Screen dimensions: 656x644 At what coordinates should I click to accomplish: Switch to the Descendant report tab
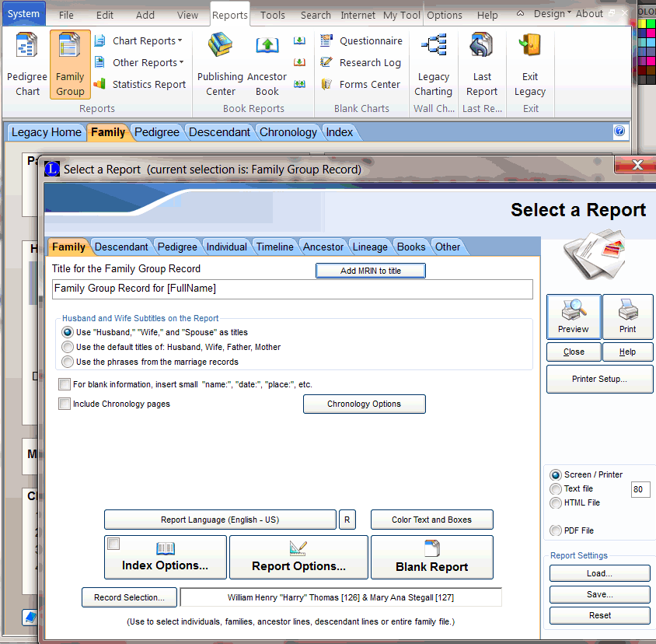tap(121, 247)
